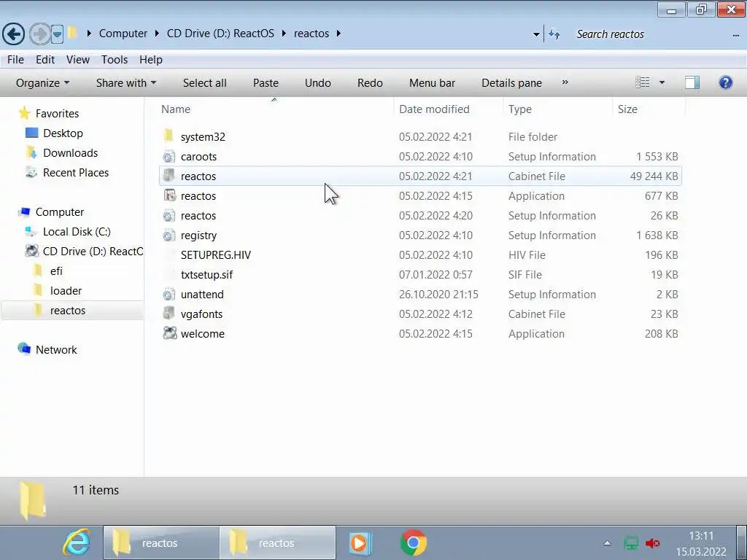The height and width of the screenshot is (560, 747).
Task: Open Downloads in the navigation pane
Action: point(71,153)
